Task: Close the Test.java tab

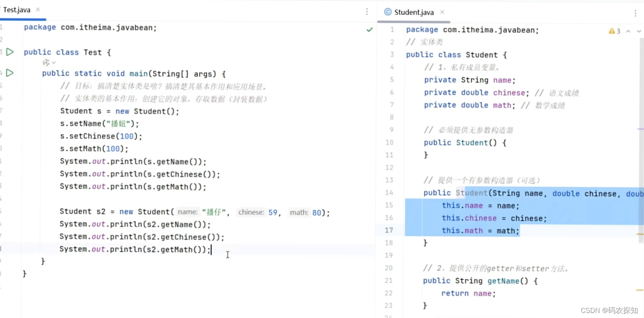Action: click(38, 10)
